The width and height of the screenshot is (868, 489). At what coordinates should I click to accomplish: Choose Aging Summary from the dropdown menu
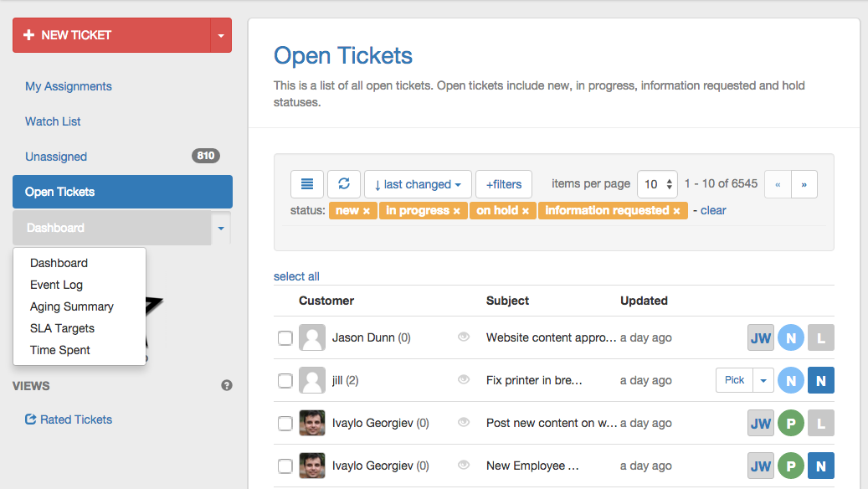tap(72, 306)
